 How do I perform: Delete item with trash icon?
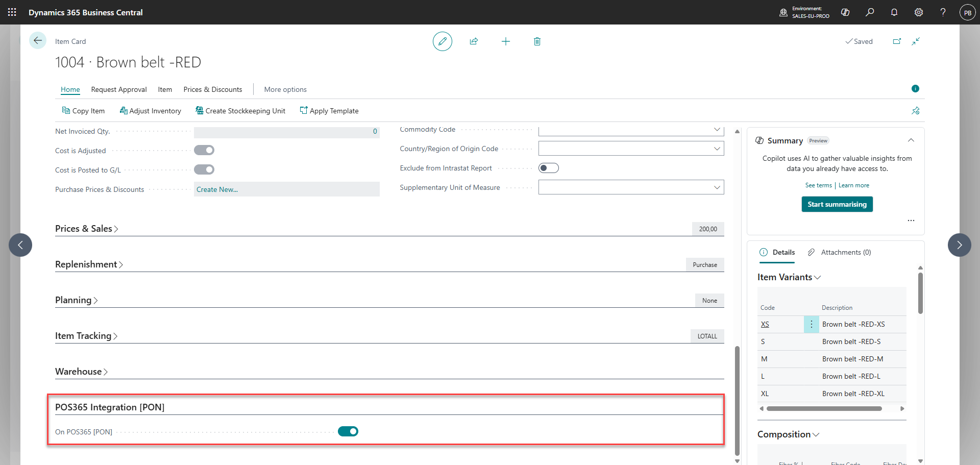[537, 41]
